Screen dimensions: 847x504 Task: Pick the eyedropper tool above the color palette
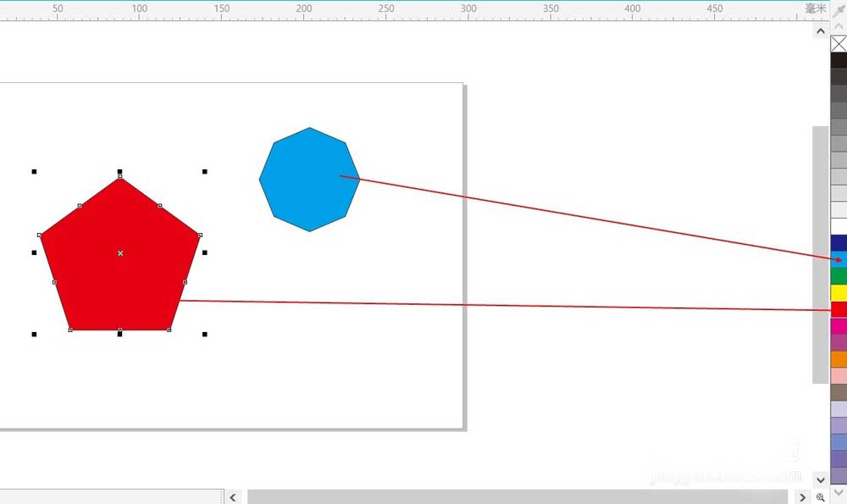coord(839,11)
